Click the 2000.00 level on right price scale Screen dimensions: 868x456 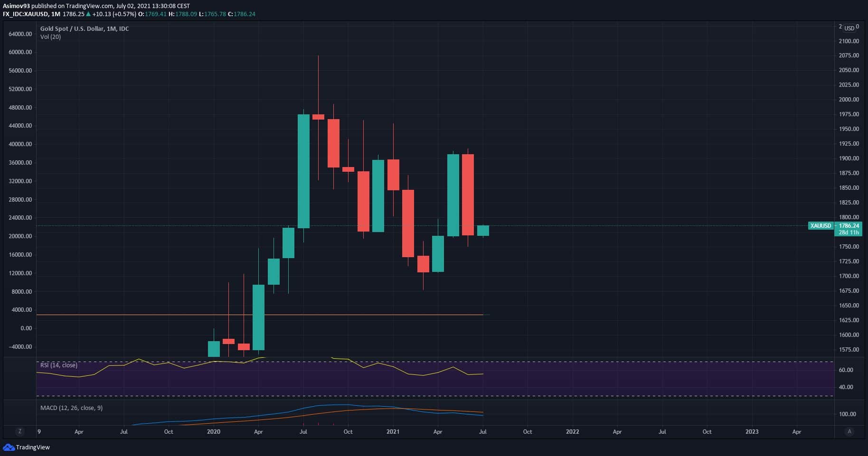[849, 100]
